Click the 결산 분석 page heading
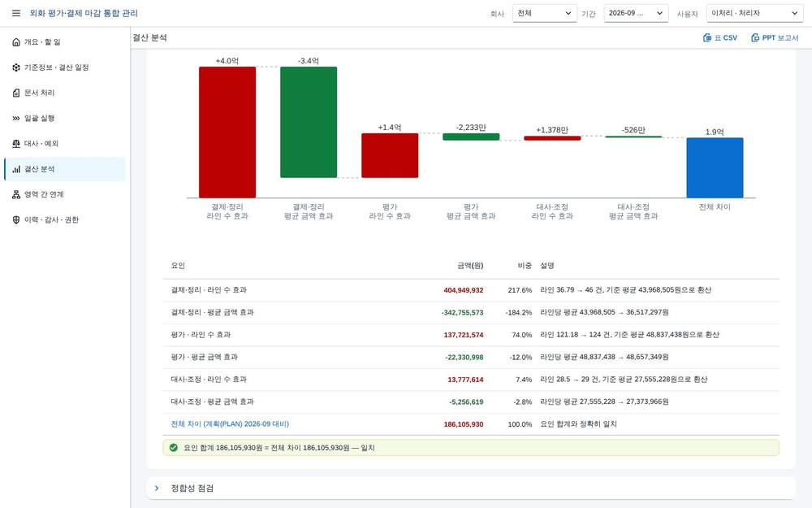The width and height of the screenshot is (812, 508). click(x=149, y=38)
